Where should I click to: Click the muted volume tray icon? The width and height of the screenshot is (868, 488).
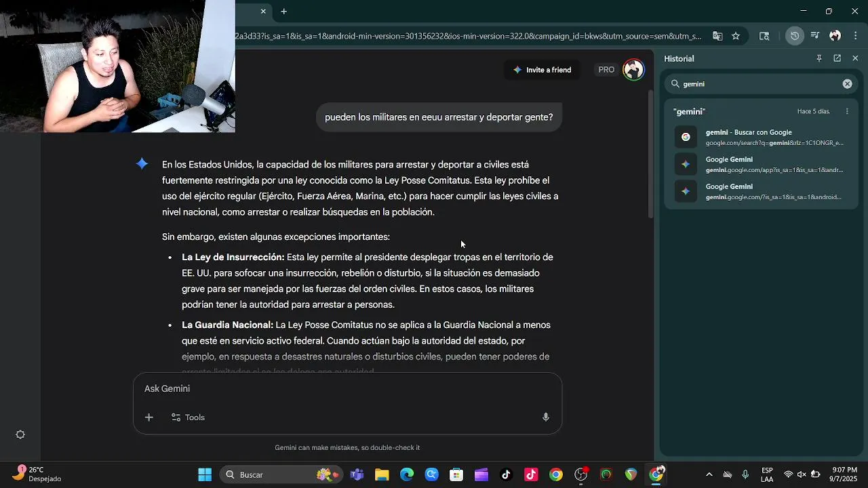[802, 474]
